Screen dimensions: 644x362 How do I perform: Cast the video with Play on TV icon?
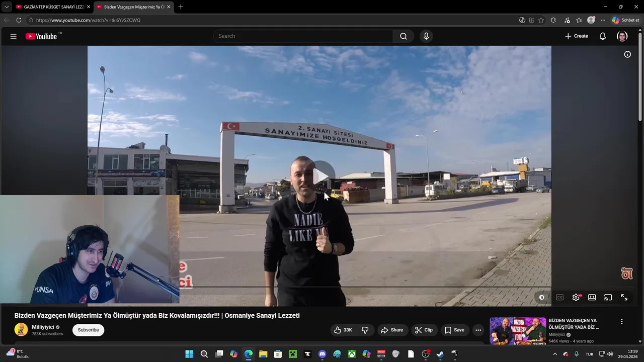[x=608, y=298]
